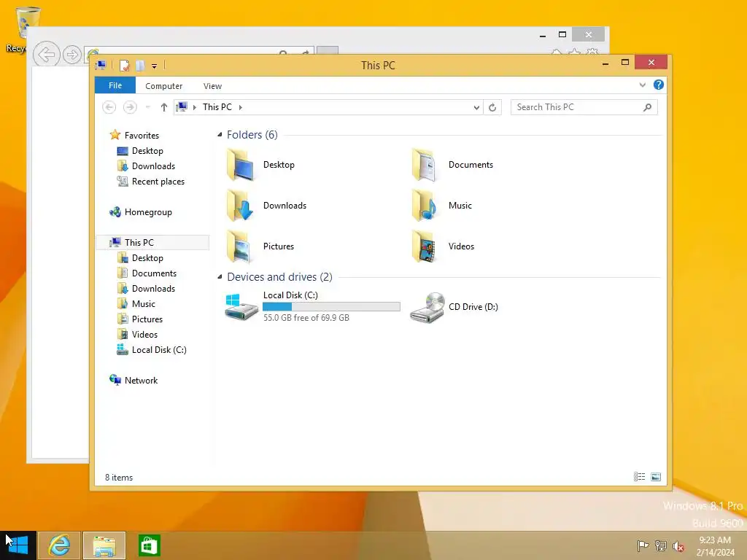This screenshot has width=747, height=560.
Task: Refresh the This PC view
Action: 492,108
